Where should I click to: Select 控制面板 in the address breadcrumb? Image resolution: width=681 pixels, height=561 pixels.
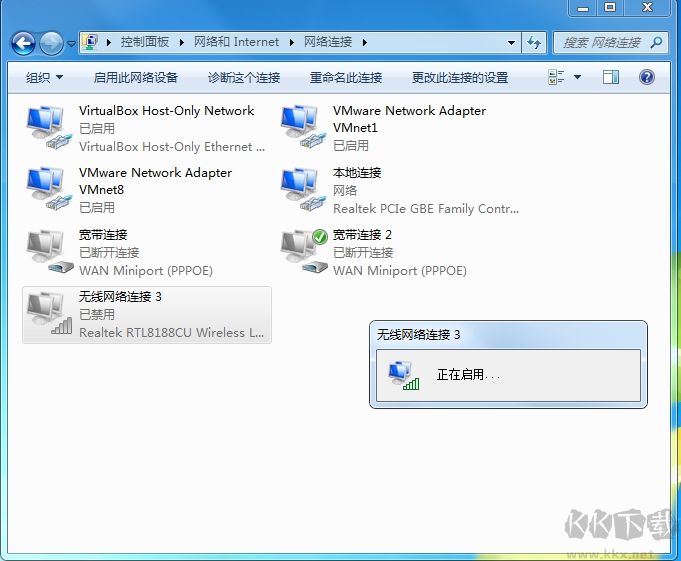pyautogui.click(x=145, y=42)
